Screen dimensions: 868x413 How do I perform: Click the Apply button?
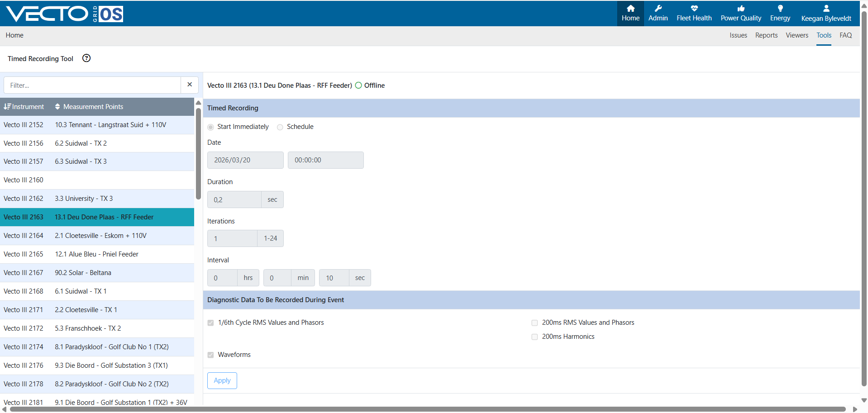pos(222,380)
